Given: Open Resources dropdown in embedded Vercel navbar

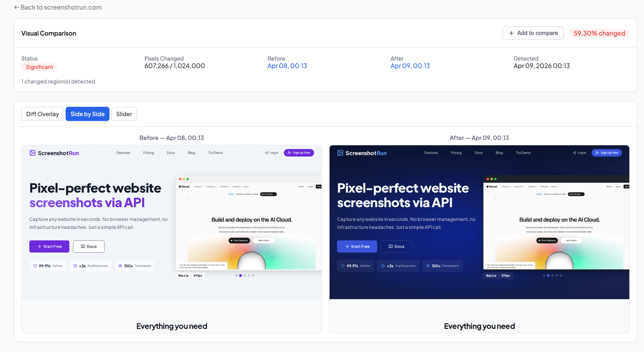Looking at the screenshot, I should pyautogui.click(x=211, y=186).
